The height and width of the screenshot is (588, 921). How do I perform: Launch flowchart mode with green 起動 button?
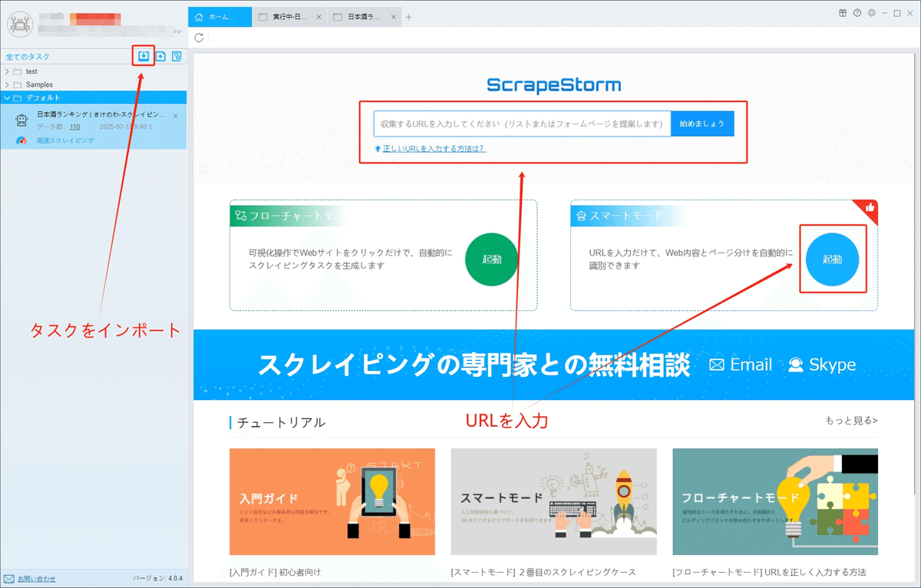(x=492, y=259)
